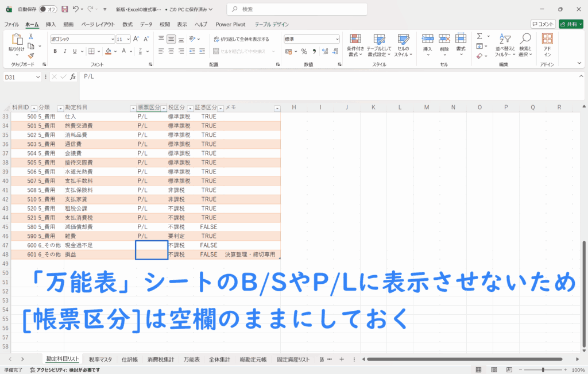This screenshot has width=588, height=374.
Task: Click the insert function fx icon
Action: coord(72,76)
